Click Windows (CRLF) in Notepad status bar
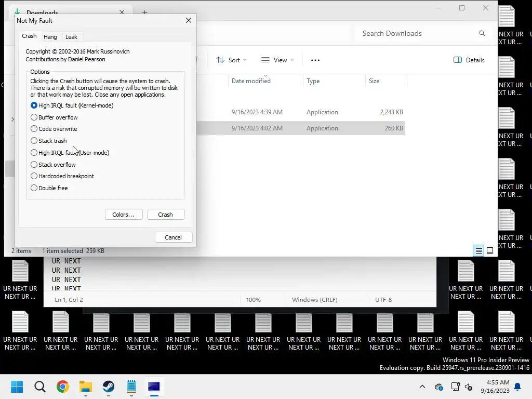532x399 pixels. point(314,300)
